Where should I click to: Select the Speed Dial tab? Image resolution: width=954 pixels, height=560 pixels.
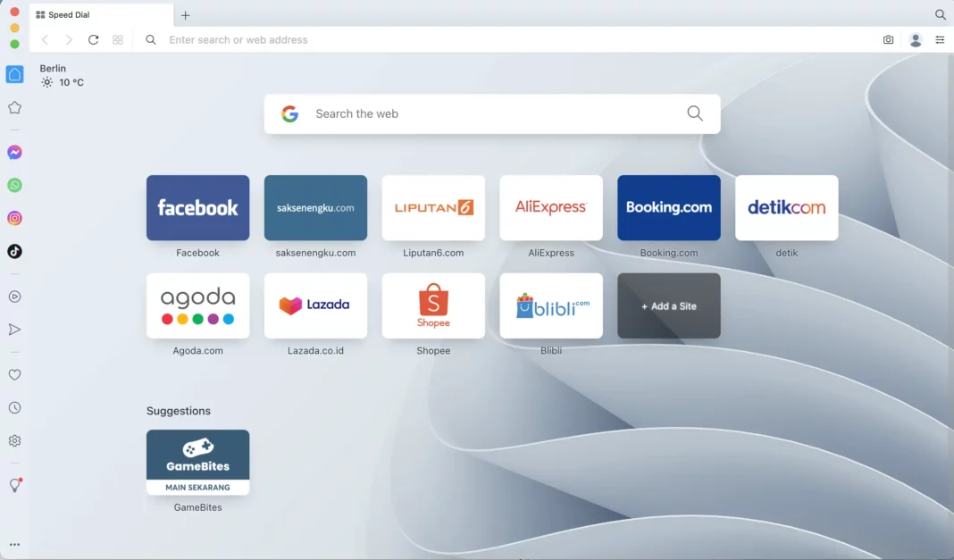101,14
